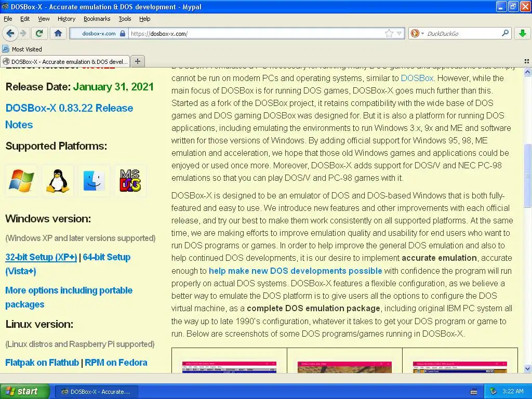
Task: Open the History menu
Action: tap(66, 19)
